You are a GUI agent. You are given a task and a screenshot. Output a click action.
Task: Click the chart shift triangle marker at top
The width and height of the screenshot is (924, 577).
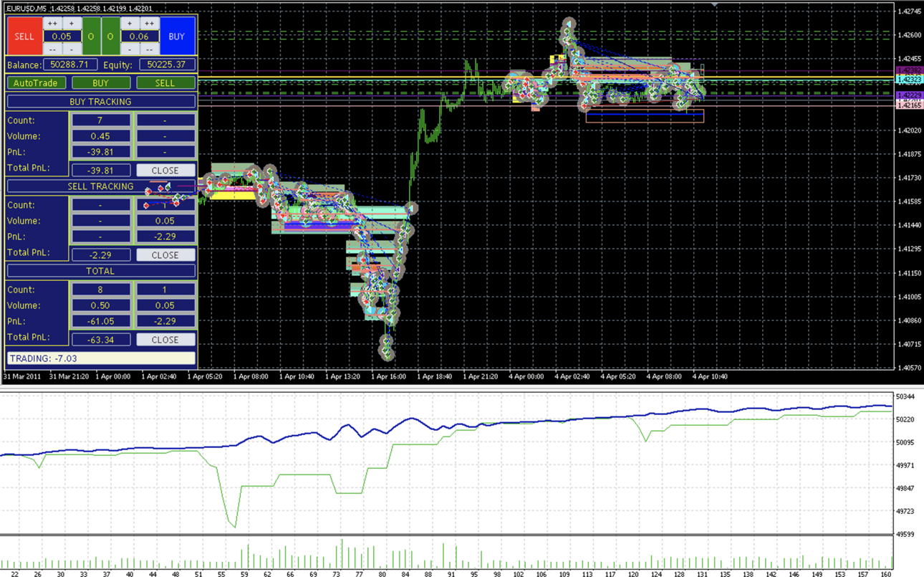click(x=714, y=5)
